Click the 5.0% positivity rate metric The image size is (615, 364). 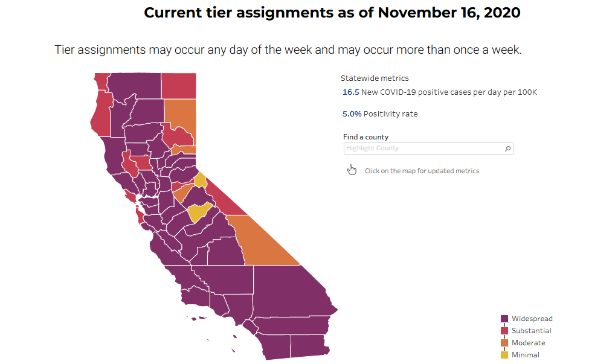click(352, 114)
